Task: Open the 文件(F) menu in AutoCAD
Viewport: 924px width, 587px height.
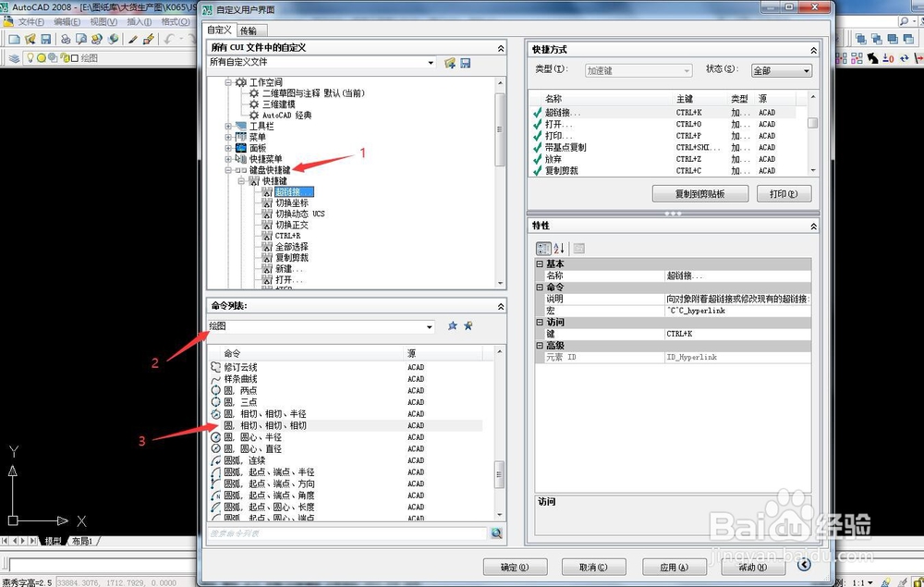Action: pyautogui.click(x=30, y=22)
